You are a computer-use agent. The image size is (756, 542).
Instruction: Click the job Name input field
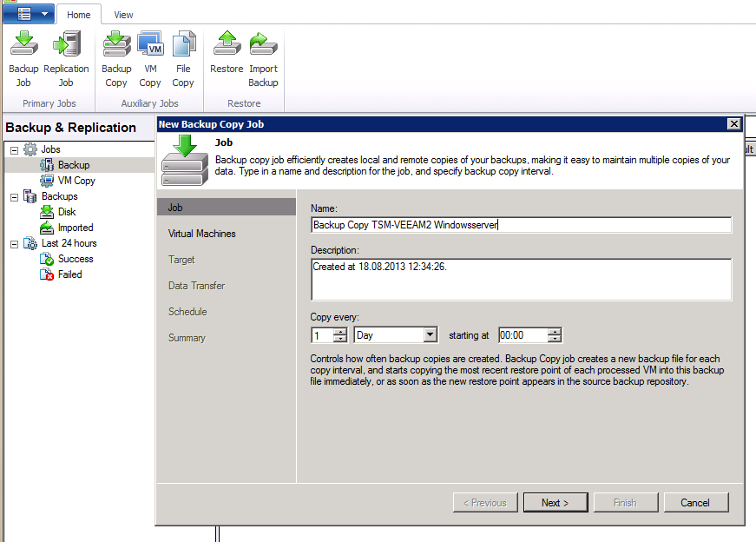click(x=521, y=225)
